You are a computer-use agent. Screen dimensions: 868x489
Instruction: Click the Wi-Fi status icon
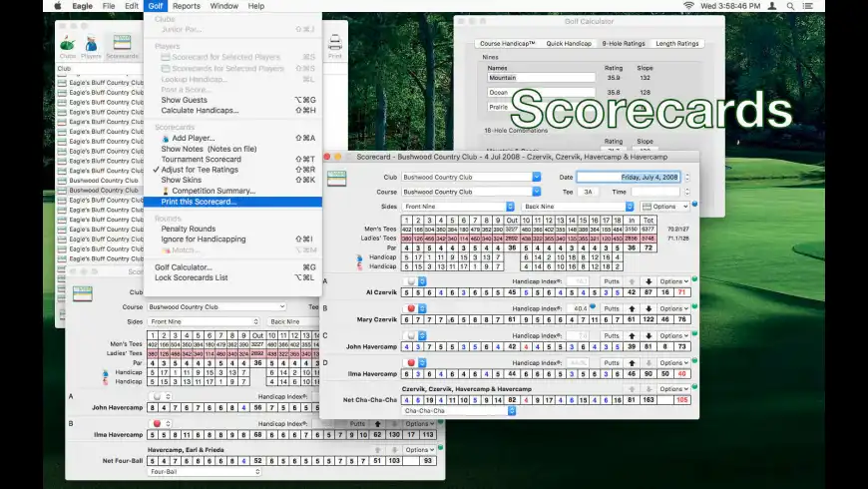pyautogui.click(x=688, y=6)
